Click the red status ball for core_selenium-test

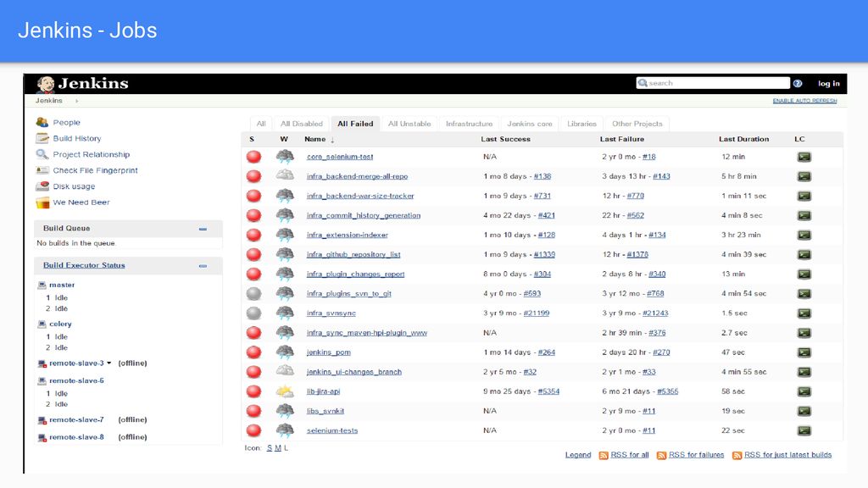click(253, 157)
